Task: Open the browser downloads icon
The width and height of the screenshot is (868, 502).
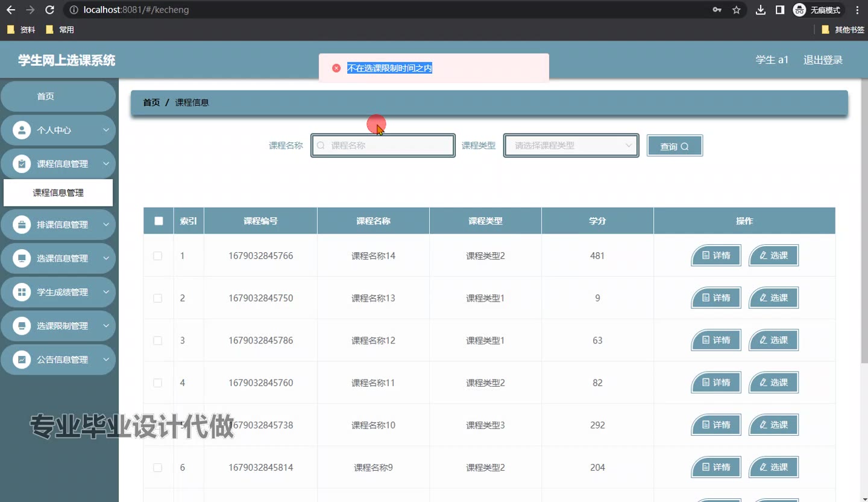Action: (x=761, y=10)
